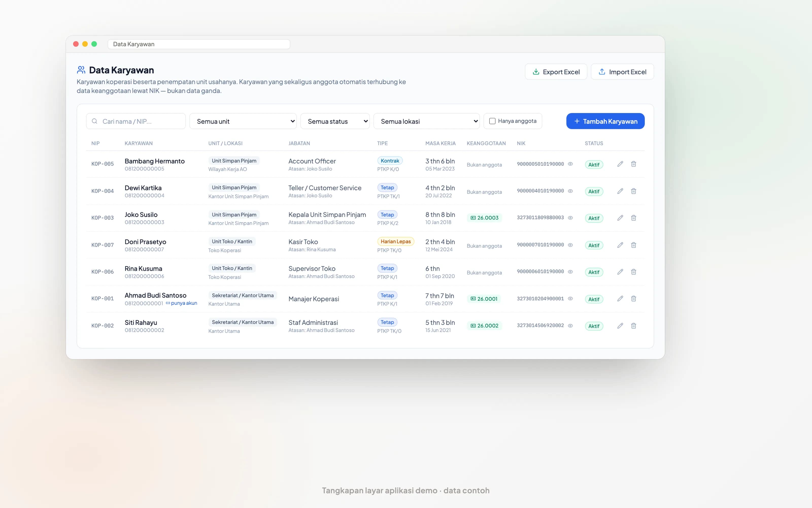The width and height of the screenshot is (812, 508).
Task: Delete Siti Rahayu using trash icon
Action: pyautogui.click(x=634, y=326)
